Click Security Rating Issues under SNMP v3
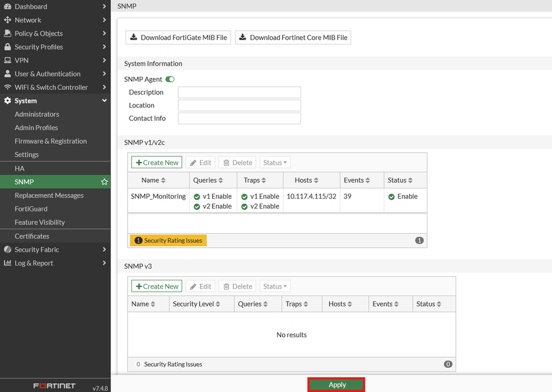552x392 pixels. (x=169, y=364)
